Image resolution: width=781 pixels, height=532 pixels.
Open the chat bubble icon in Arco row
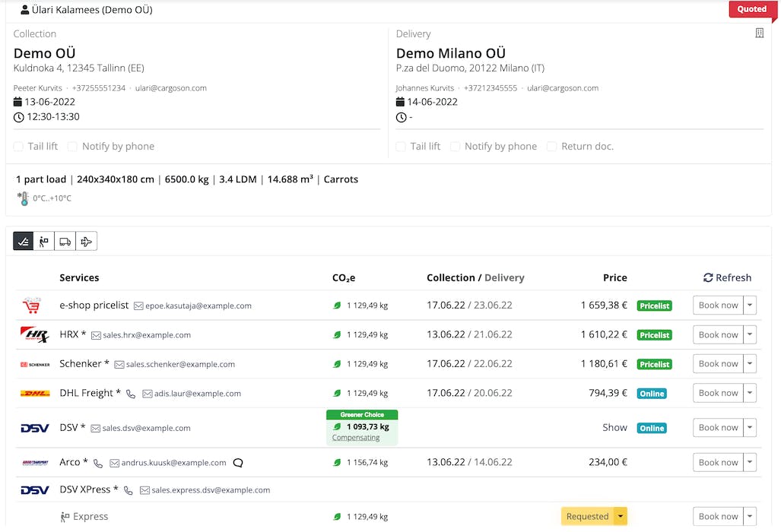click(238, 462)
